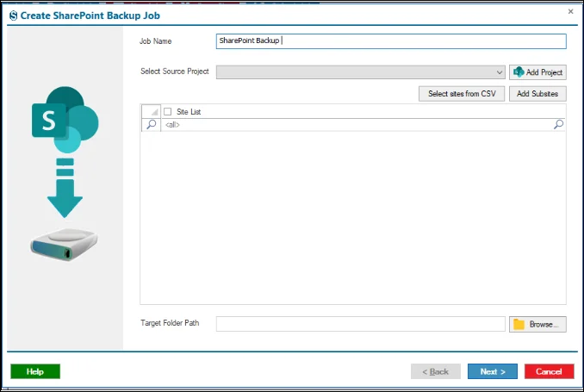Close the Create SharePoint Backup Job dialog

(570, 11)
